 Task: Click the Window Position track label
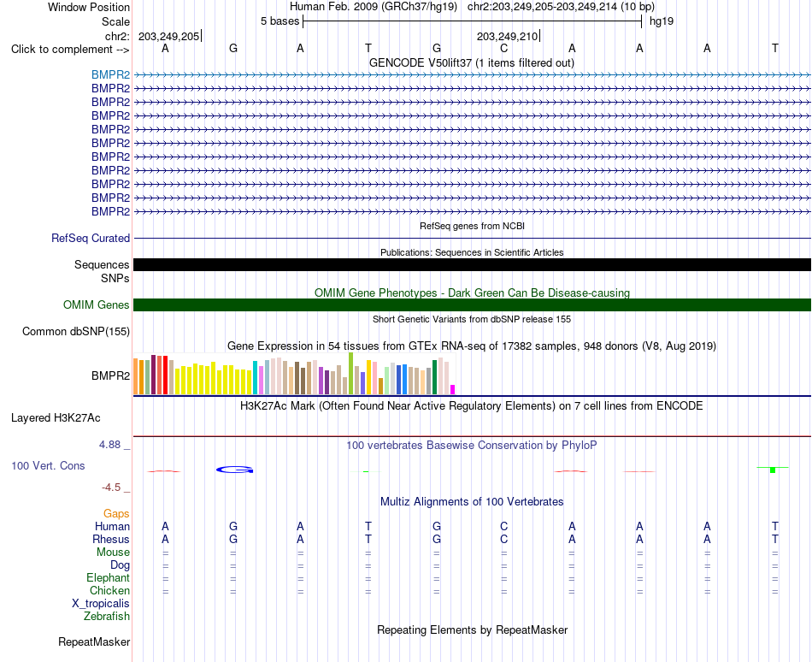[x=89, y=7]
